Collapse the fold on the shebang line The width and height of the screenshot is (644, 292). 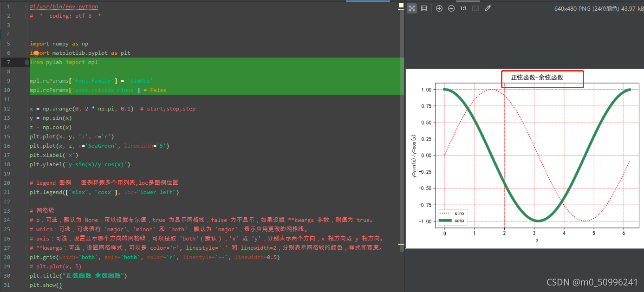tap(26, 6)
